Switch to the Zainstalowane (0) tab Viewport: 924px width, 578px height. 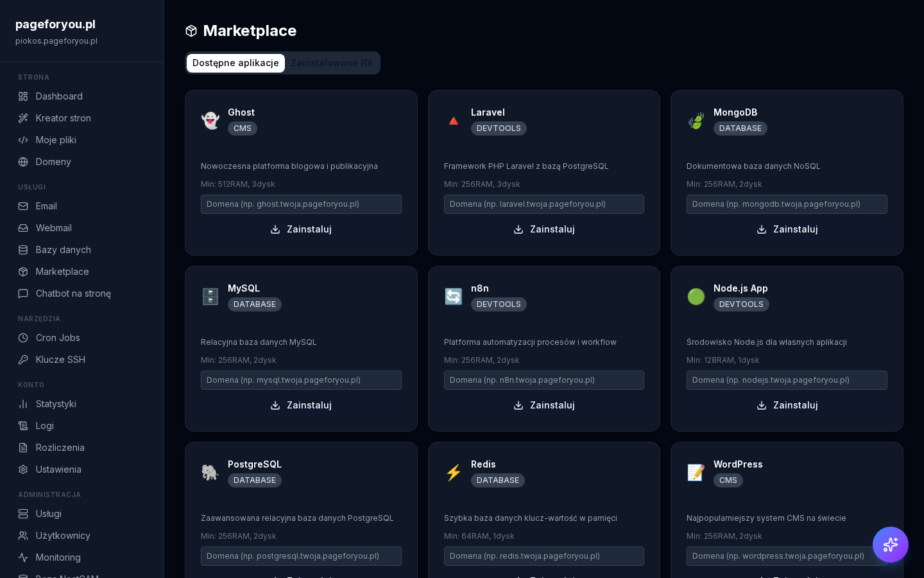pyautogui.click(x=332, y=63)
